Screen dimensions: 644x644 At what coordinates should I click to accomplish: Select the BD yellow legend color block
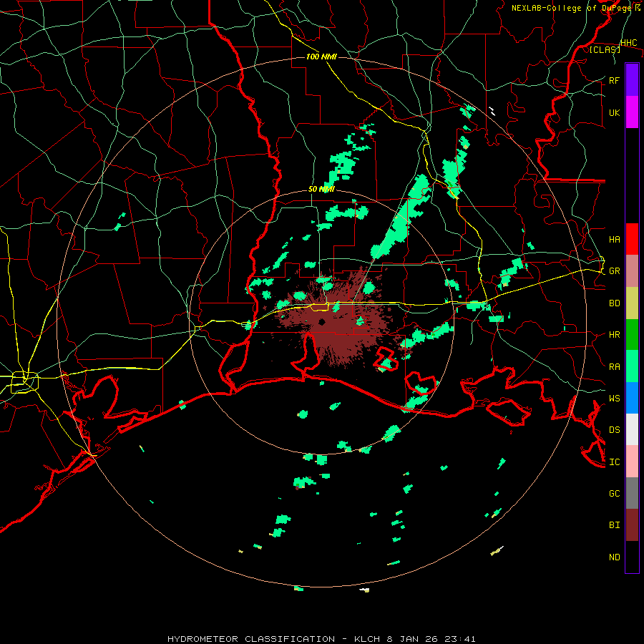632,303
